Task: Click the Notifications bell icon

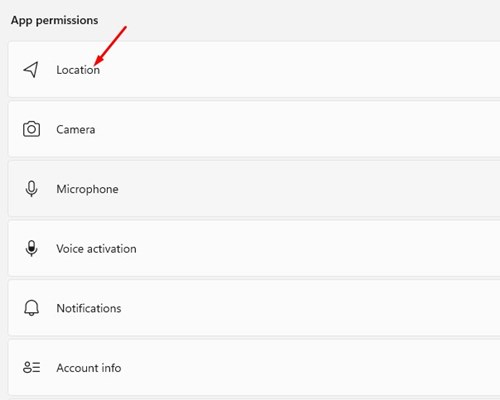Action: 31,308
